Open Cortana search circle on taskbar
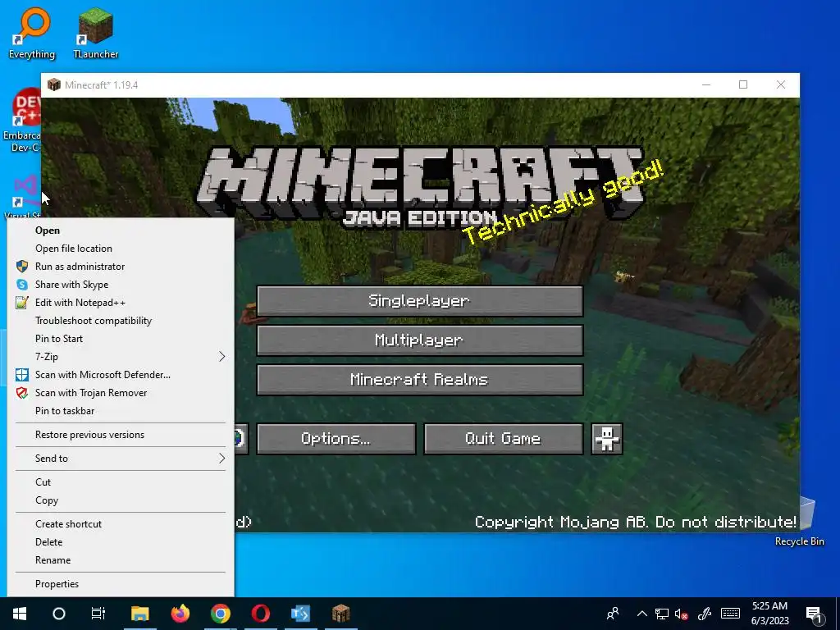The image size is (840, 630). click(59, 614)
